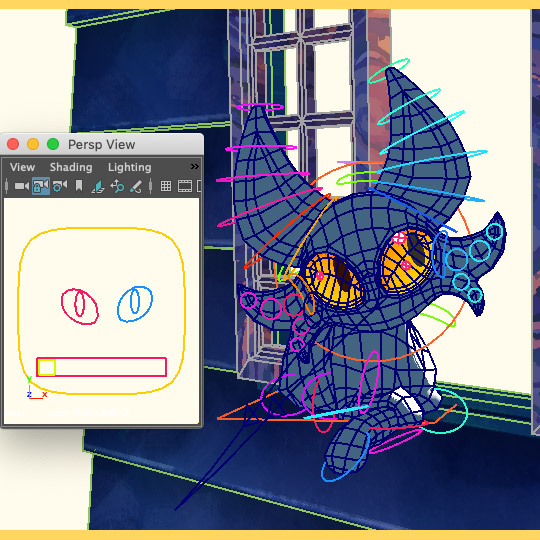Select the topmost magenta ring on left ear

pos(260,107)
